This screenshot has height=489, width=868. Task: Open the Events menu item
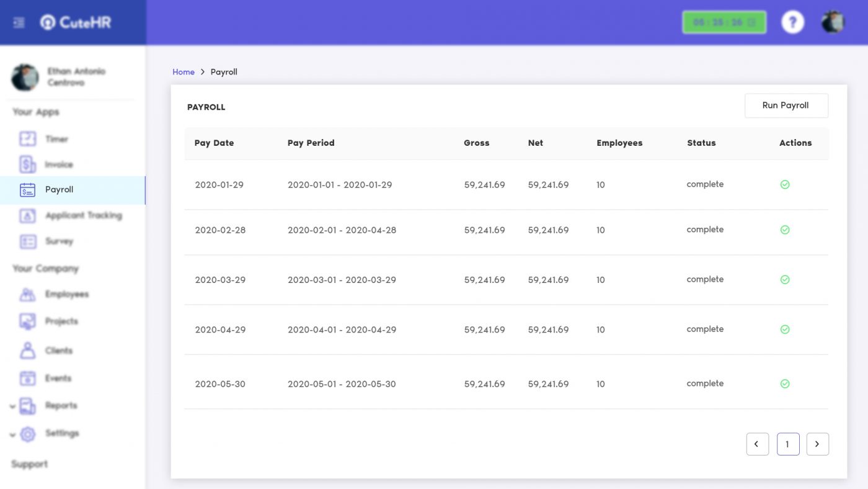click(x=58, y=379)
